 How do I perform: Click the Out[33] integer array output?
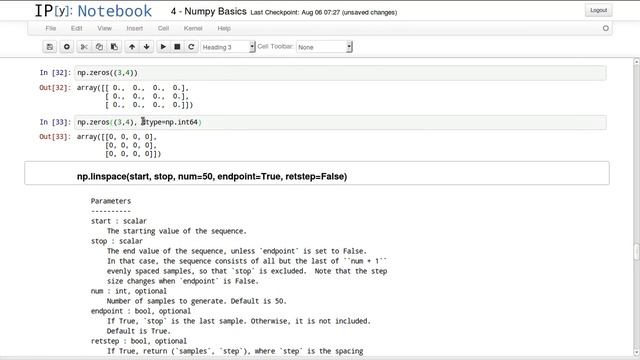point(119,145)
